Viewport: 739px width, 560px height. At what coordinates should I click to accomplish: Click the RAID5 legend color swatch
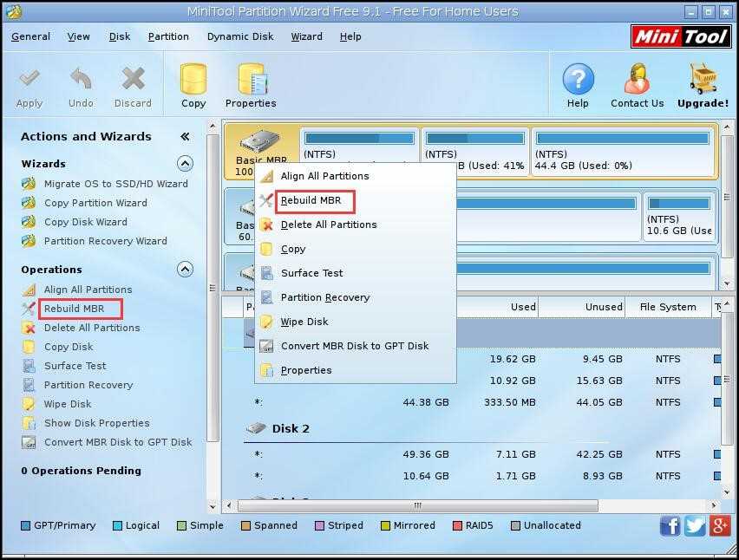[x=457, y=525]
